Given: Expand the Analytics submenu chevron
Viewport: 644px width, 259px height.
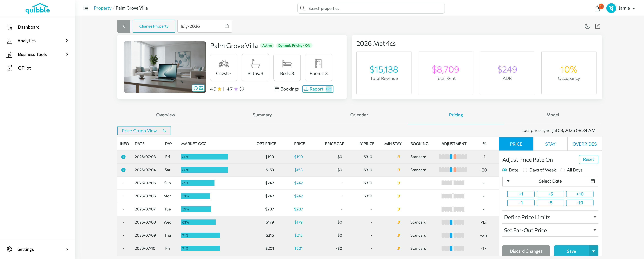Looking at the screenshot, I should point(67,41).
